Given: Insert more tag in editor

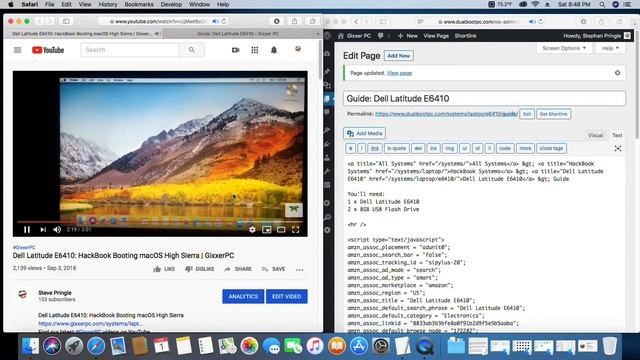Looking at the screenshot, I should (x=525, y=149).
